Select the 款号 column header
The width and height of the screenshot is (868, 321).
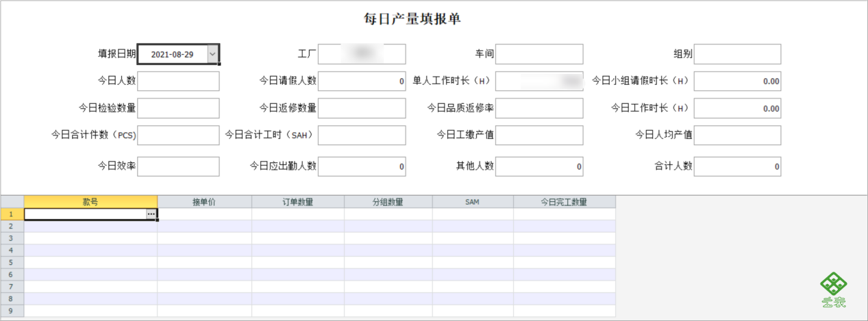90,202
